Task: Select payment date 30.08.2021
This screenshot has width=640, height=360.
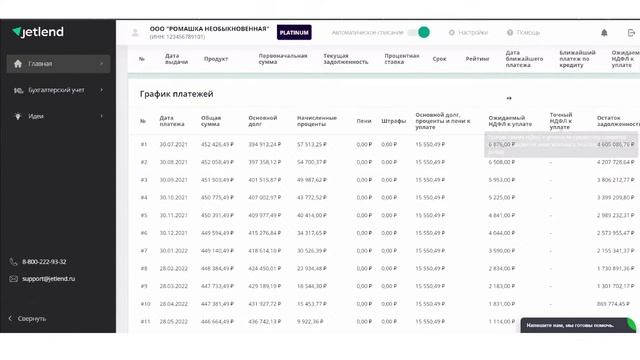Action: (173, 162)
